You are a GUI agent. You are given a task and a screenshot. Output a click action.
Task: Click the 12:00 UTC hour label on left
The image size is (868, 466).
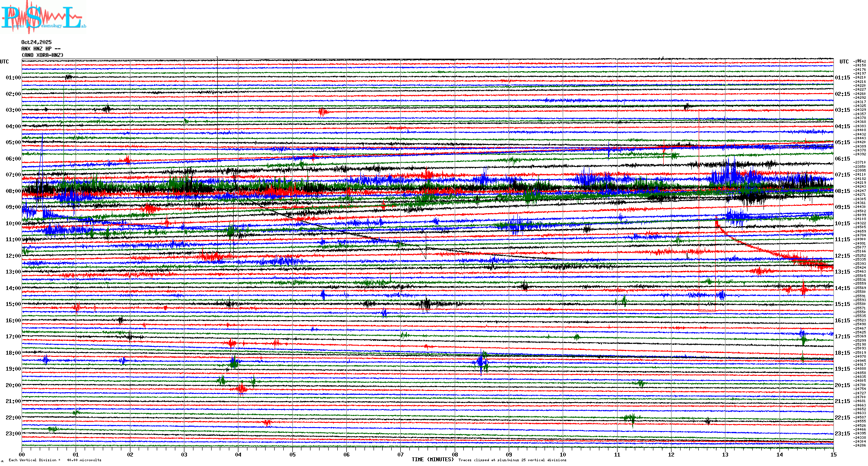13,256
